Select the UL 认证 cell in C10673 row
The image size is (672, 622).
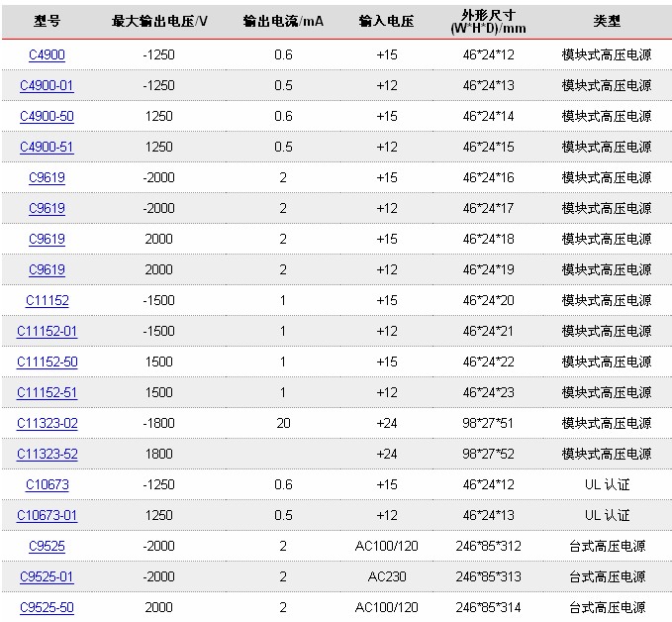coord(607,484)
